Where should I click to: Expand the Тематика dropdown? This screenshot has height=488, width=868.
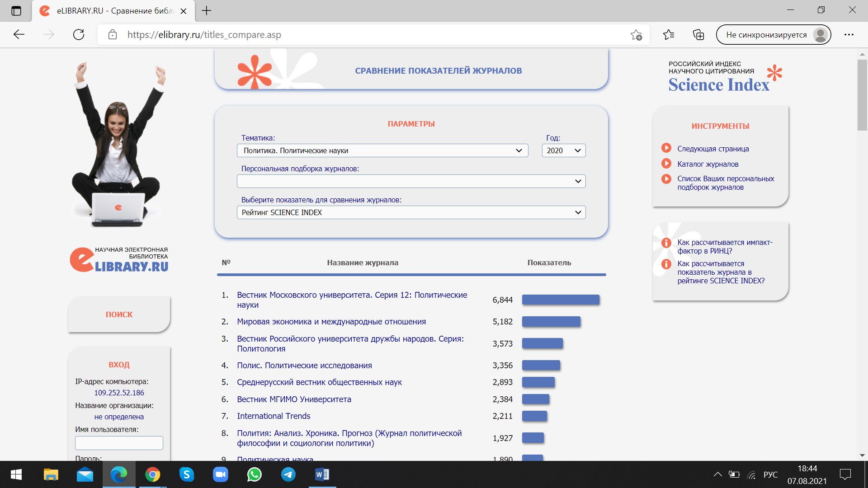(x=382, y=150)
